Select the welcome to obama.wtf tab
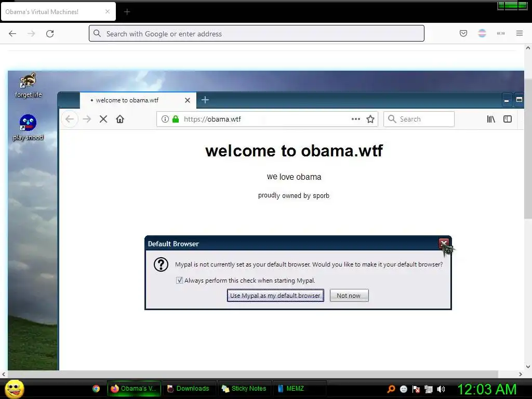The width and height of the screenshot is (532, 399). [138, 100]
